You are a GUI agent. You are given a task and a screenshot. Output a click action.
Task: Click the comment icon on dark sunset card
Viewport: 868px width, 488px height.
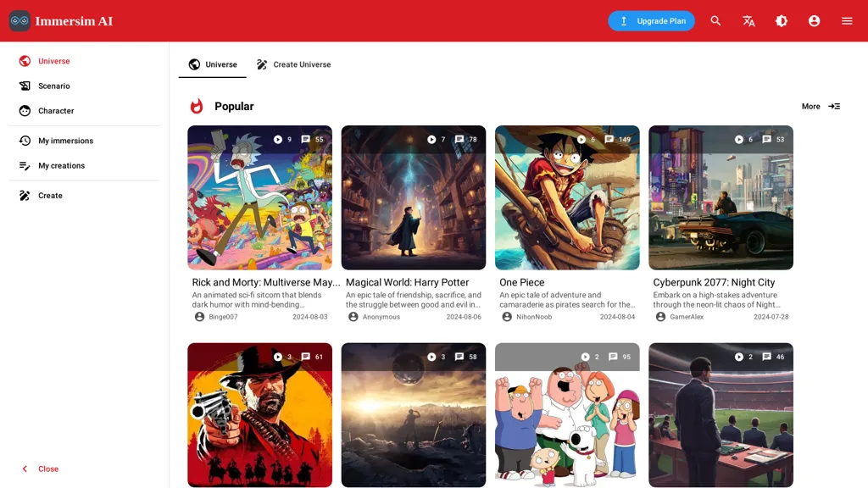[459, 357]
